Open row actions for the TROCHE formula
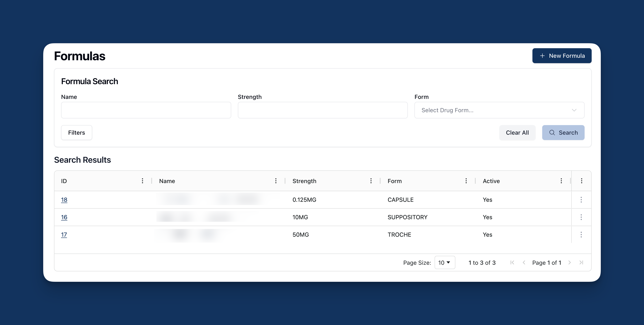 [581, 234]
